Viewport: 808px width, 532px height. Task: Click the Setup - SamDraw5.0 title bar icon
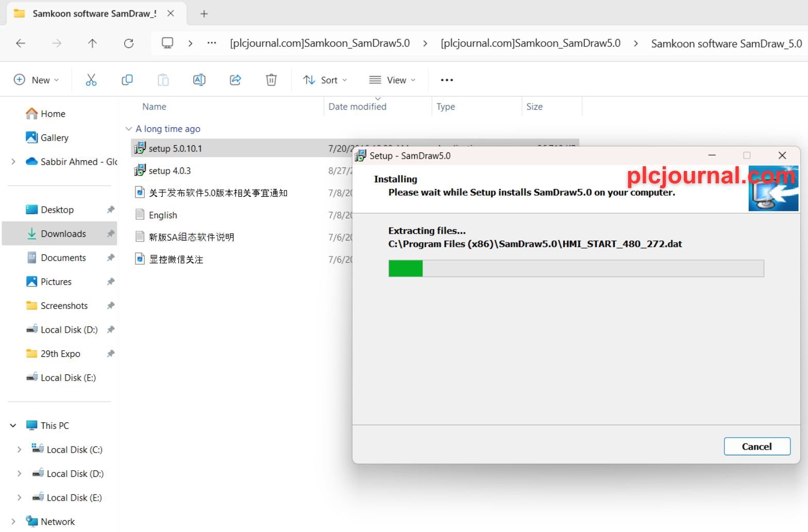point(361,156)
